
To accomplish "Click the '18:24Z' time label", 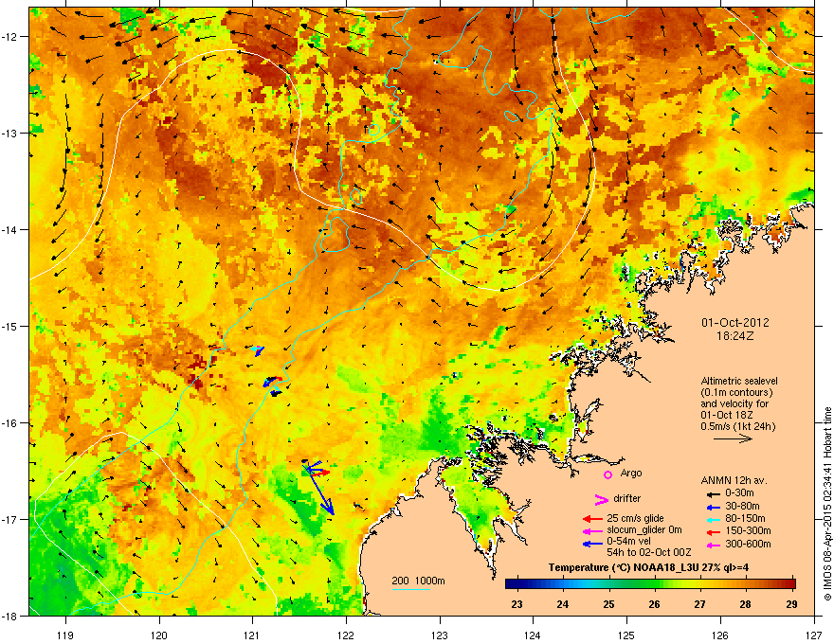I will (x=735, y=336).
